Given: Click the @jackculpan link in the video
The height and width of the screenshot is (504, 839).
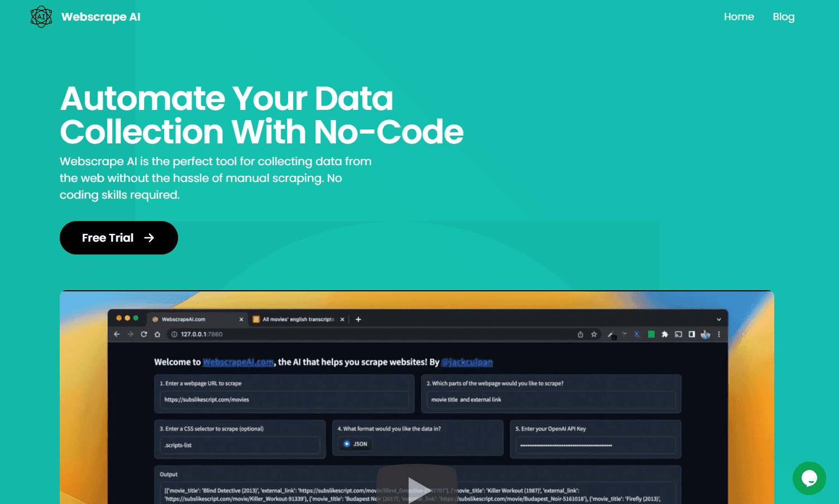Looking at the screenshot, I should (467, 362).
